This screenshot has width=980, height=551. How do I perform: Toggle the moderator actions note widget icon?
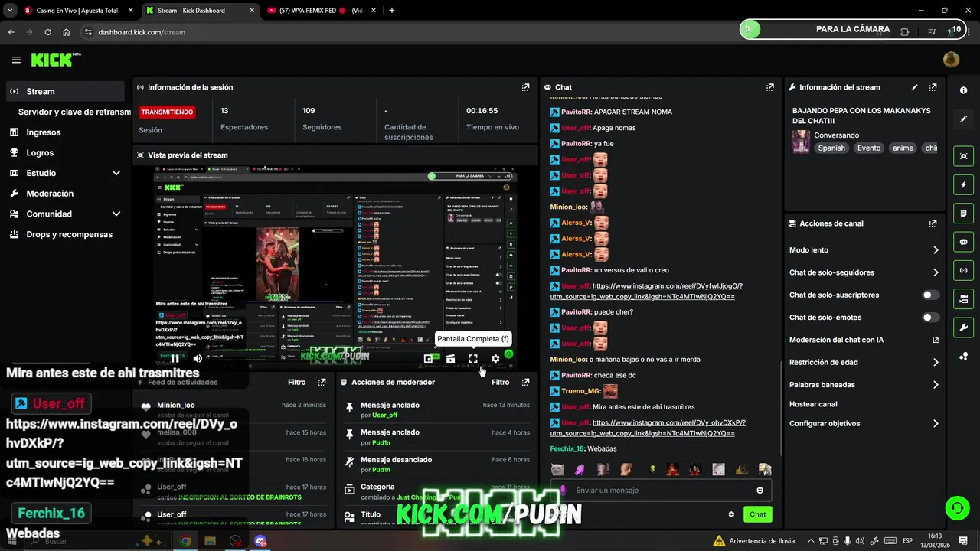(x=963, y=213)
